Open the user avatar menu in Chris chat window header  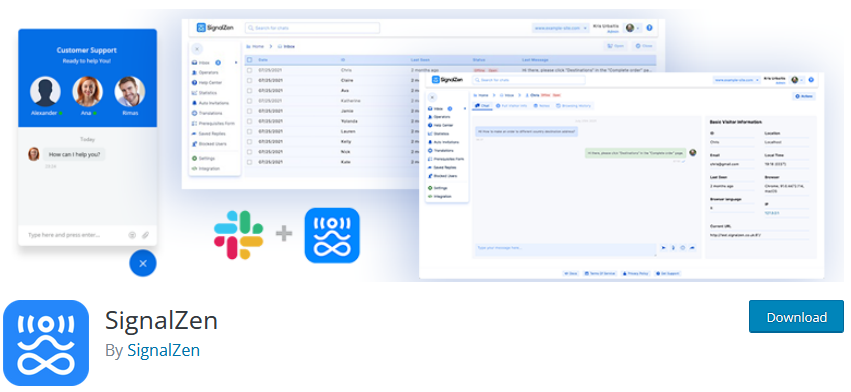coord(797,80)
